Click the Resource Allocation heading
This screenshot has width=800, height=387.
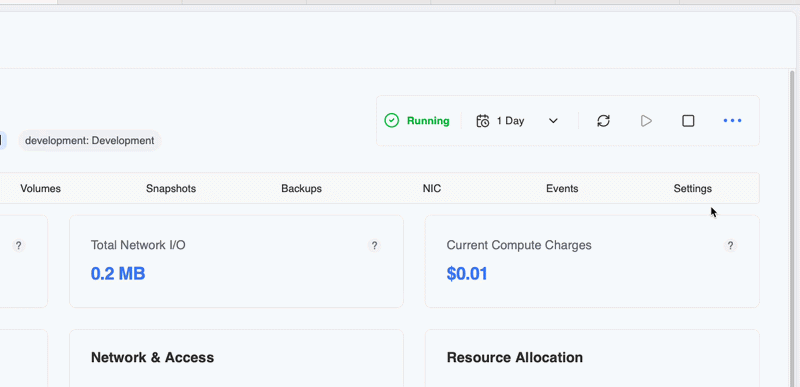tap(515, 357)
